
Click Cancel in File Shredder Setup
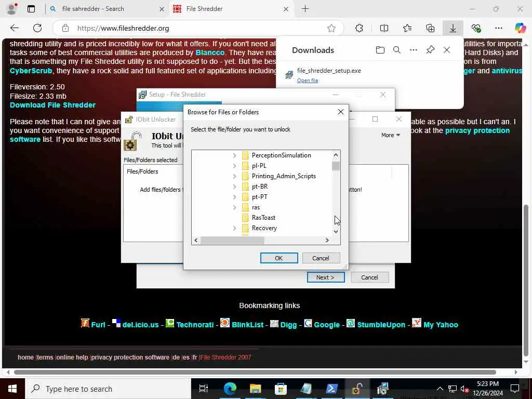pos(369,277)
